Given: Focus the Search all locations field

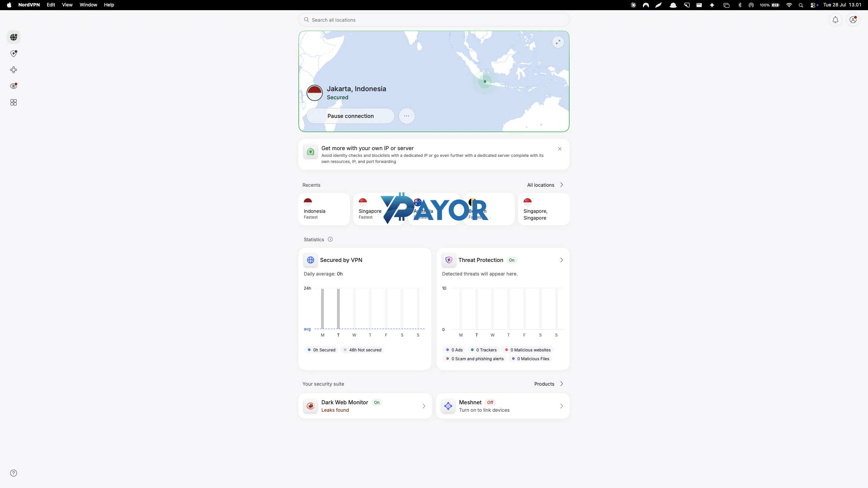Looking at the screenshot, I should (x=434, y=20).
